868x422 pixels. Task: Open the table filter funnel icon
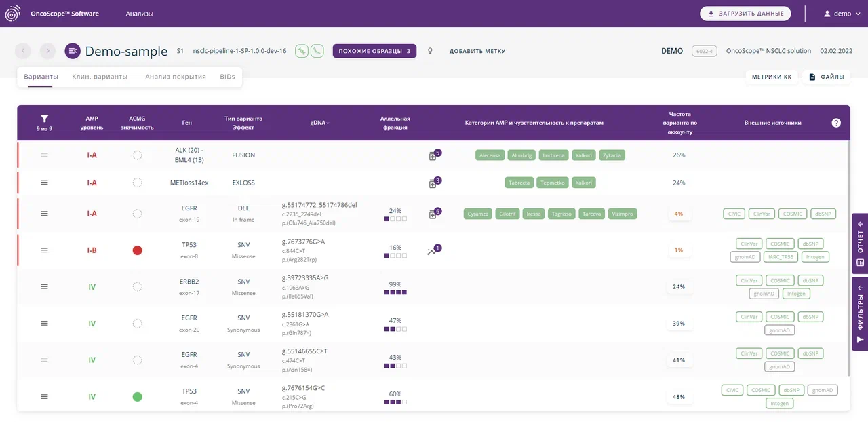point(44,118)
